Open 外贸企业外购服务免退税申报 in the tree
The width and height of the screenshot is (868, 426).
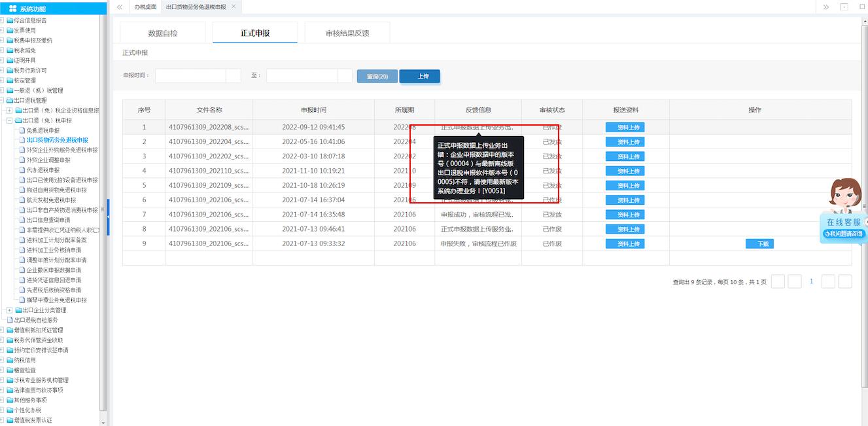pos(62,150)
